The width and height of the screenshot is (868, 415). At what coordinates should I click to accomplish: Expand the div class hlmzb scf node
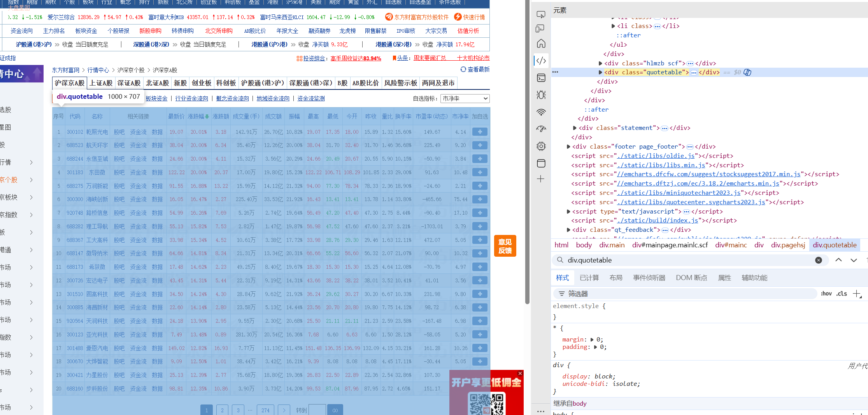coord(600,63)
